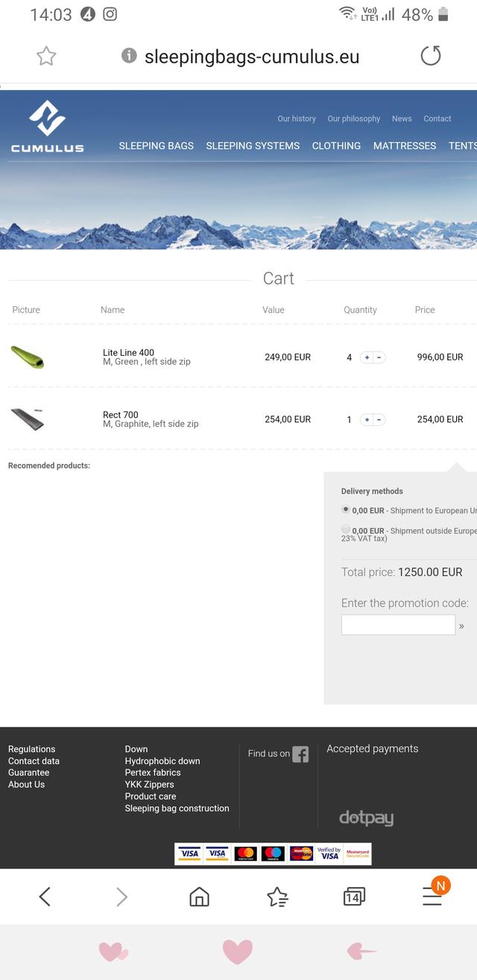Click the Cumulus logo
This screenshot has height=980, width=477.
click(47, 127)
